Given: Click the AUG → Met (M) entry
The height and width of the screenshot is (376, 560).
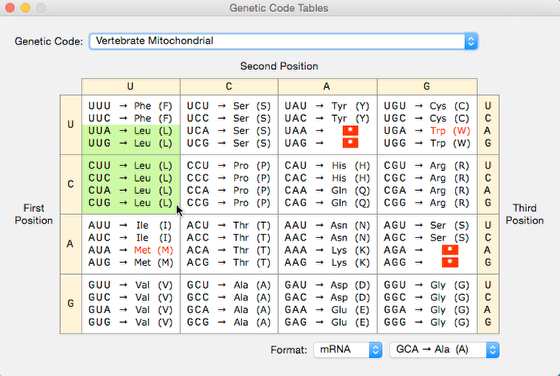Looking at the screenshot, I should coord(131,263).
